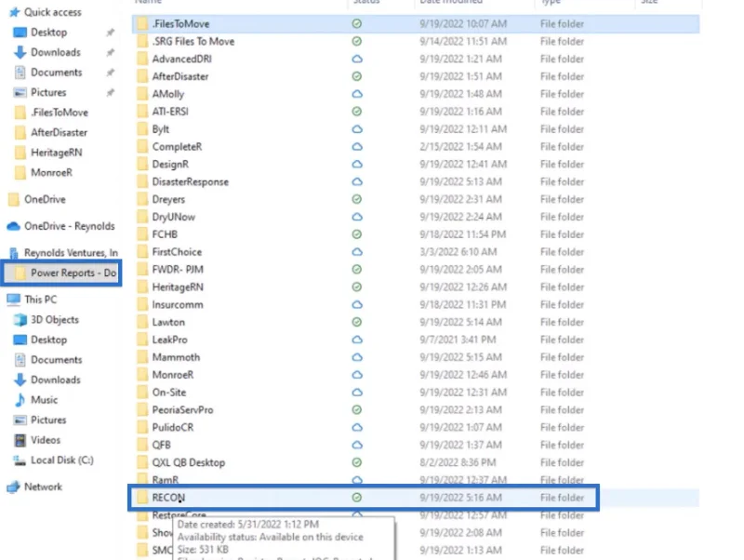Open Pictures under This PC
744x560 pixels.
pos(40,420)
